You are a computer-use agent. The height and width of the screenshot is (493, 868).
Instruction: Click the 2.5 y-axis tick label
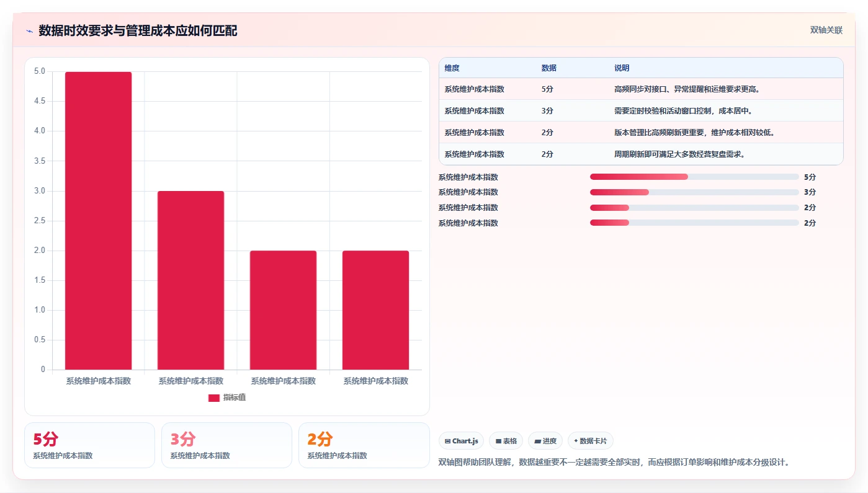click(x=40, y=221)
